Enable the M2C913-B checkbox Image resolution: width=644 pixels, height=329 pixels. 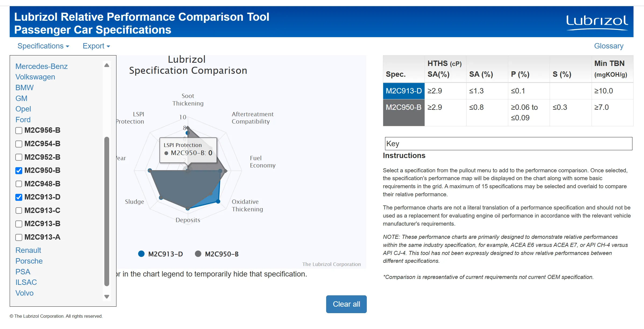coord(19,224)
